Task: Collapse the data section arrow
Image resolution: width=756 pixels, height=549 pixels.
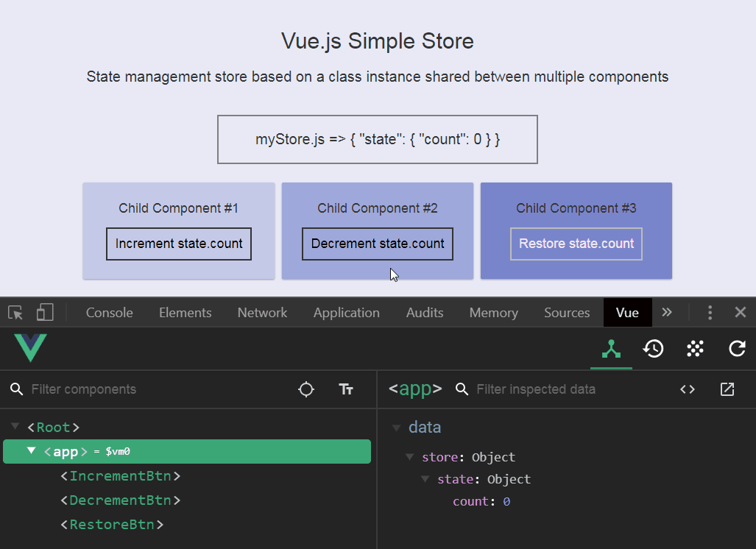Action: coord(396,428)
